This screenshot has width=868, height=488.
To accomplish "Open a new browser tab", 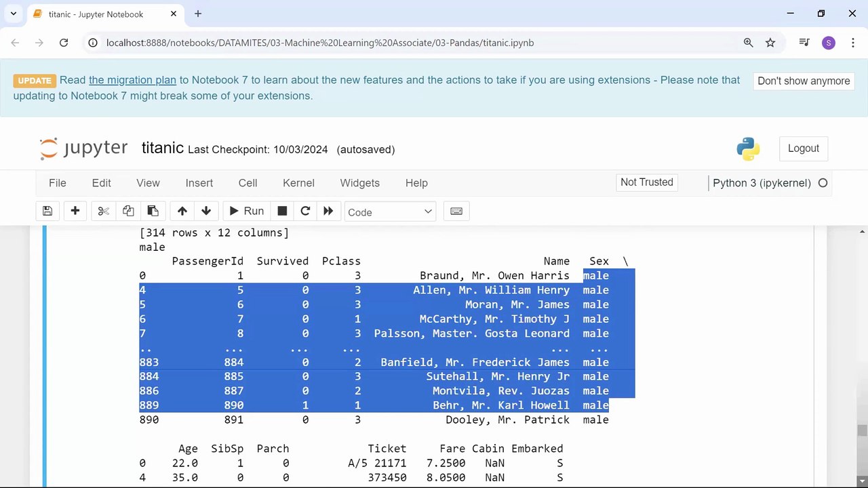I will (x=198, y=14).
